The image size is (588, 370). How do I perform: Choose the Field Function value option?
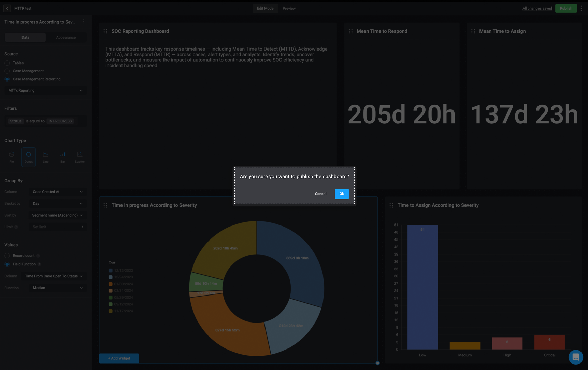click(x=7, y=264)
